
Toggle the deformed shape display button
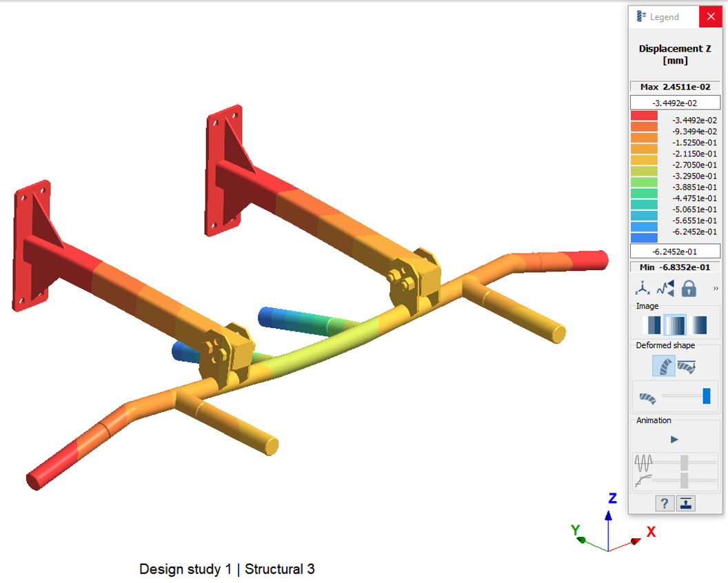(664, 365)
